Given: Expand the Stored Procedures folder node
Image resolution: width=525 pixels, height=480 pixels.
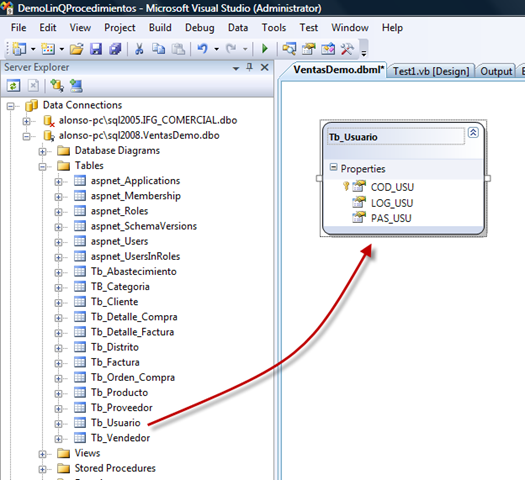Looking at the screenshot, I should coord(42,469).
